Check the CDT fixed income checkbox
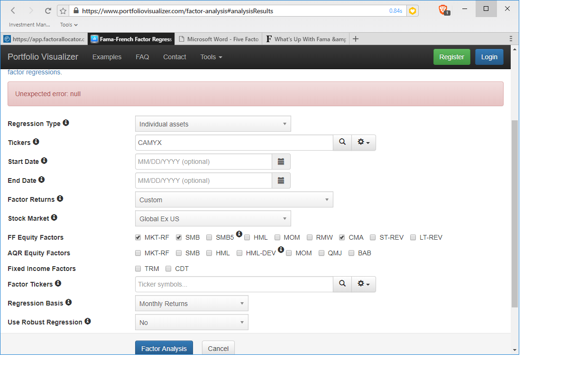This screenshot has width=588, height=378. (x=168, y=269)
